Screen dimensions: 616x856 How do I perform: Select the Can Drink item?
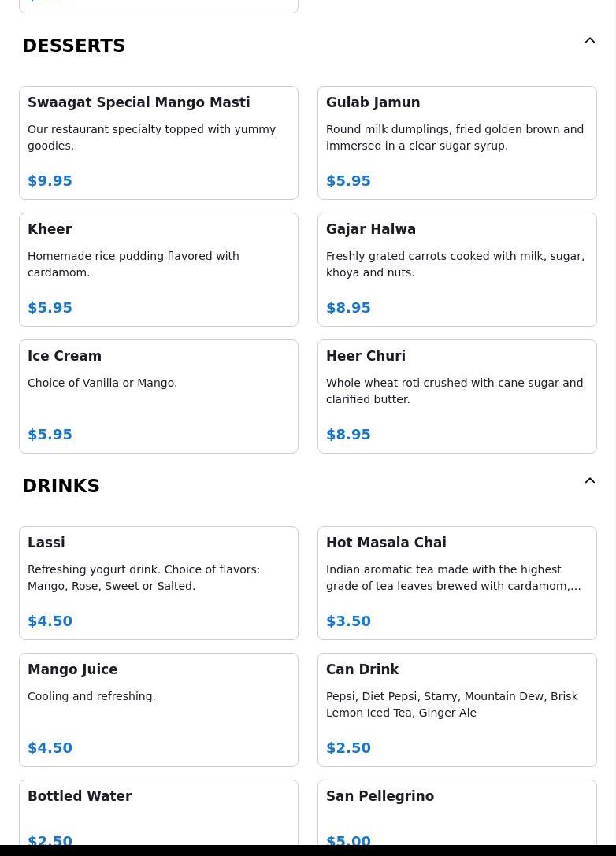click(x=457, y=710)
